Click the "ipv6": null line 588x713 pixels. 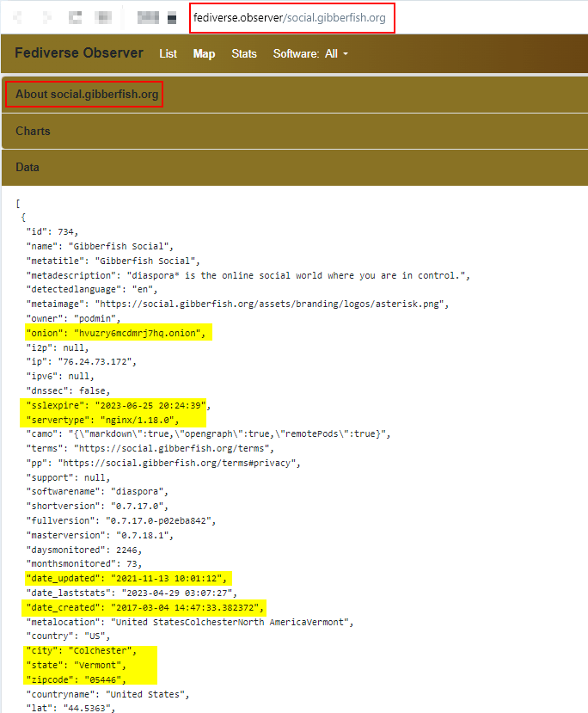(x=60, y=377)
